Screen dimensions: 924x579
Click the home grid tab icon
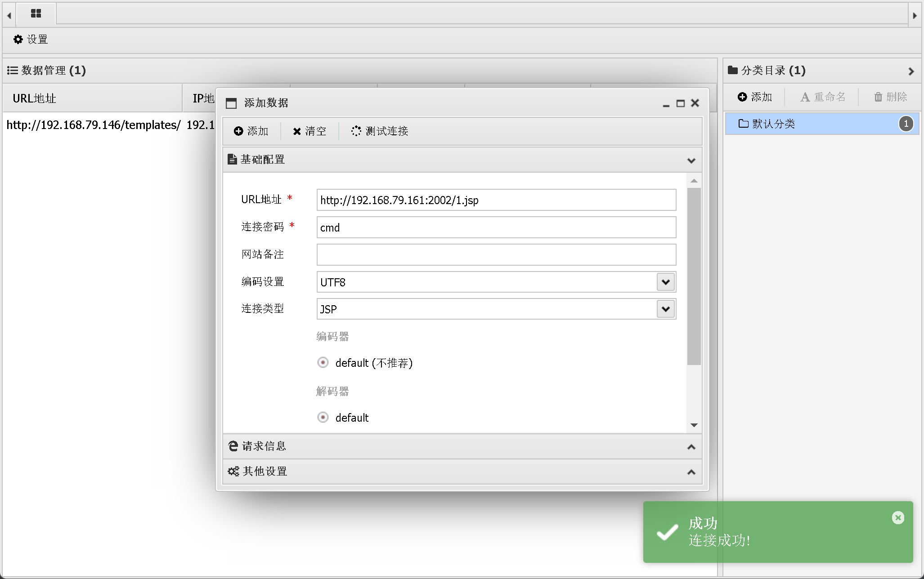[x=36, y=13]
